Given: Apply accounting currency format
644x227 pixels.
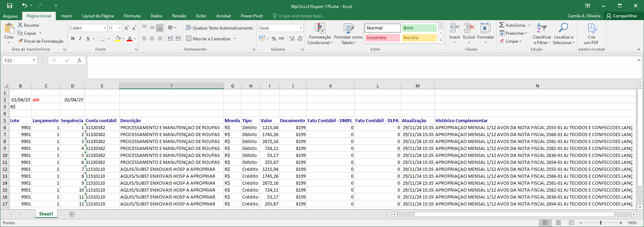Looking at the screenshot, I should (262, 39).
